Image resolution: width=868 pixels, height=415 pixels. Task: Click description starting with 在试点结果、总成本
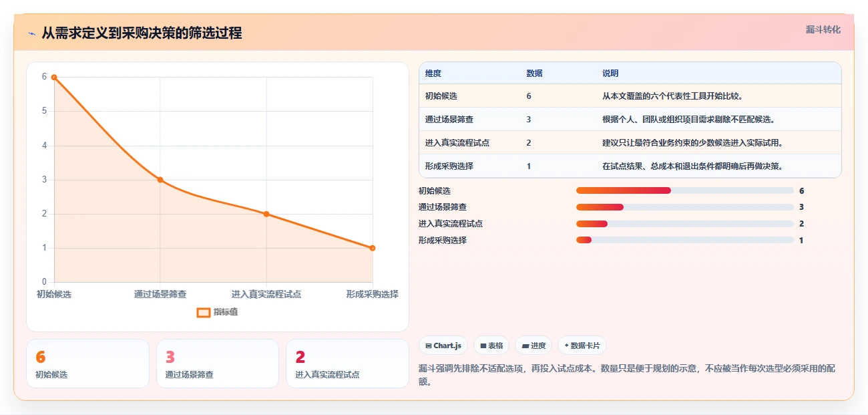coord(692,166)
